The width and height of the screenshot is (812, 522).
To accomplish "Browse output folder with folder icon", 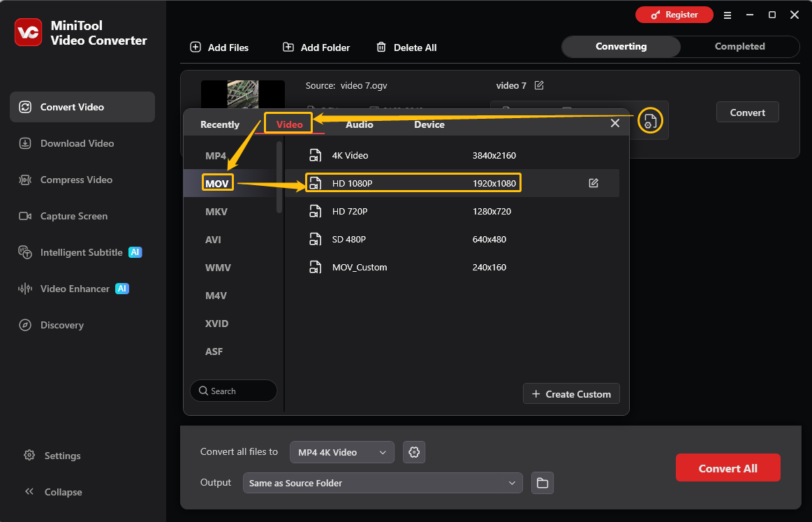I will click(x=542, y=483).
